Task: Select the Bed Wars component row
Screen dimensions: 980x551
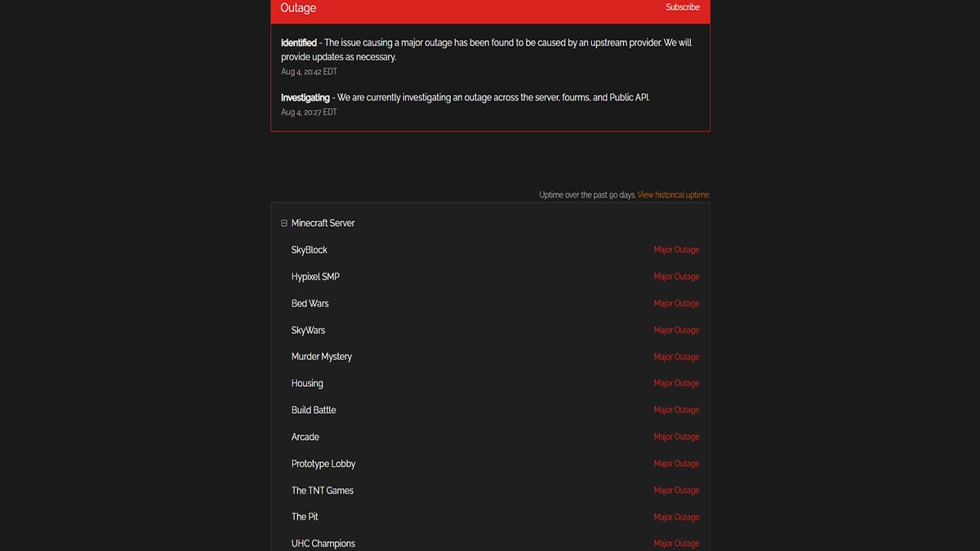Action: pyautogui.click(x=311, y=303)
